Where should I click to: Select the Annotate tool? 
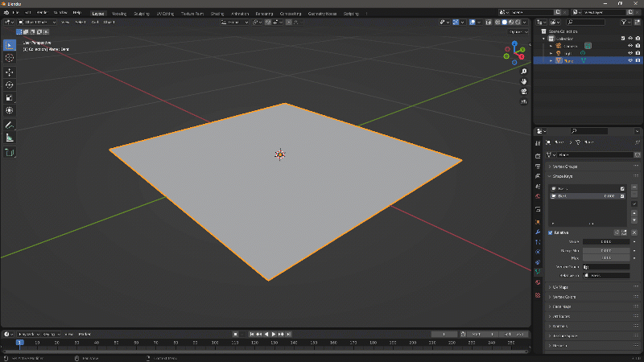[x=10, y=125]
